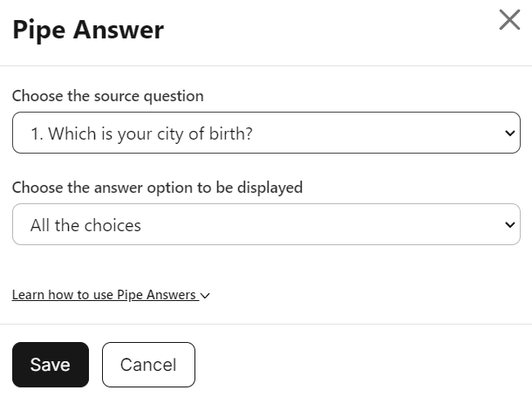Screen dimensions: 532x397
Task: Open the answer option to be displayed dropdown
Action: [x=266, y=224]
